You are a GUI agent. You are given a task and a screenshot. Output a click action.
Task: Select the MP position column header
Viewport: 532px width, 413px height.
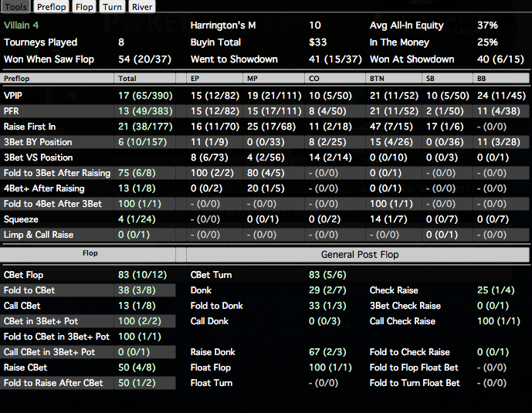(273, 78)
